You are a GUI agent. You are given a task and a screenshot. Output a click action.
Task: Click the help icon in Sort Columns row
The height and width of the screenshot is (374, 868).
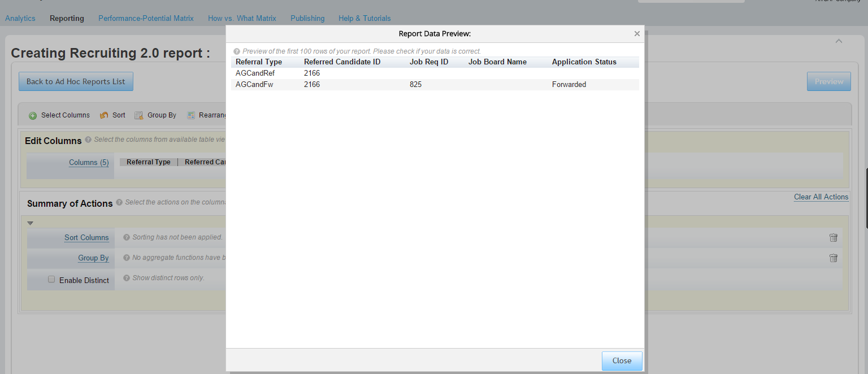point(127,237)
